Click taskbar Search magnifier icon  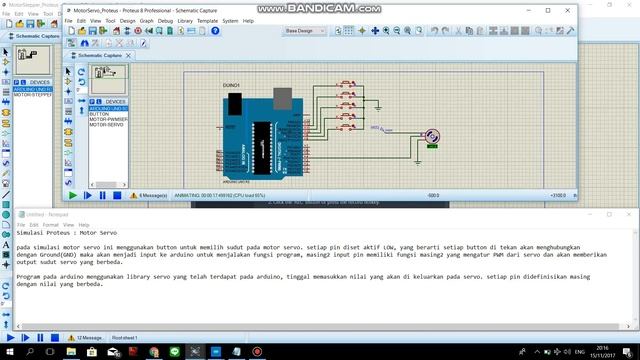[x=30, y=351]
